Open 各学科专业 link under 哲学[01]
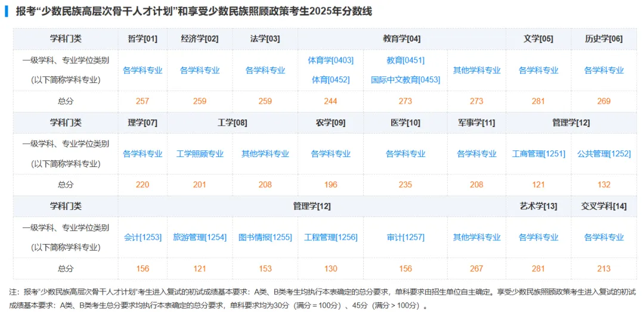 tap(143, 70)
